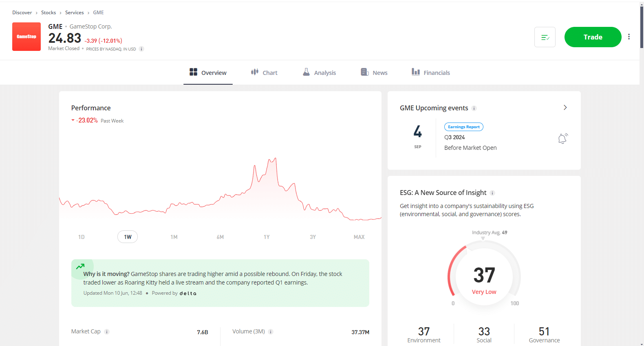644x346 pixels.
Task: Switch to the Chart tab
Action: click(x=264, y=72)
